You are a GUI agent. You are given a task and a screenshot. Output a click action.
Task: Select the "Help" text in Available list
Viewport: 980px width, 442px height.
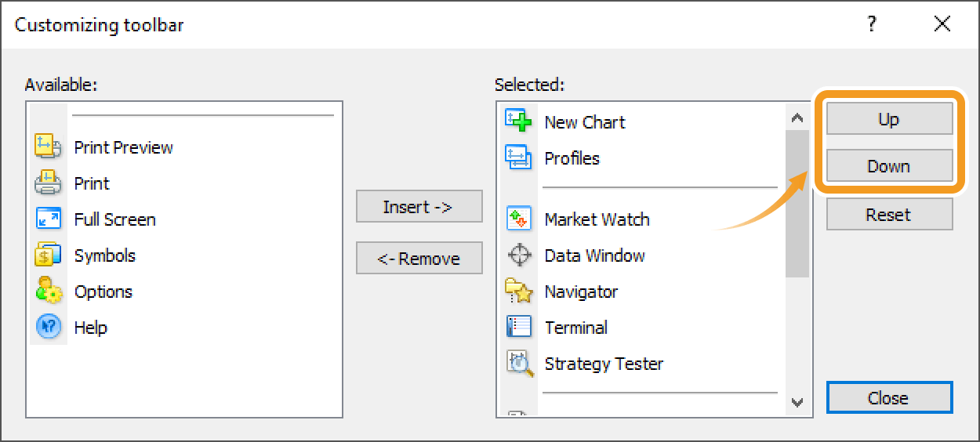pyautogui.click(x=90, y=328)
